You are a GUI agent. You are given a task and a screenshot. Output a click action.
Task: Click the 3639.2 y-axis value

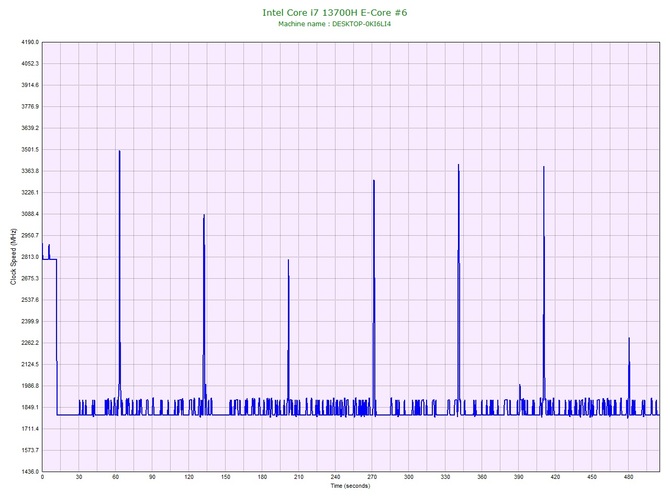[x=30, y=128]
